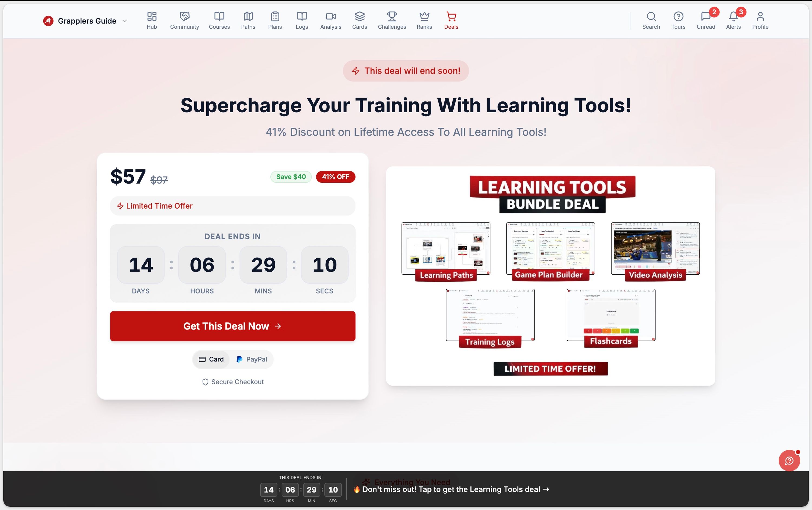
Task: Open the Plans clipboard icon
Action: pos(275,16)
